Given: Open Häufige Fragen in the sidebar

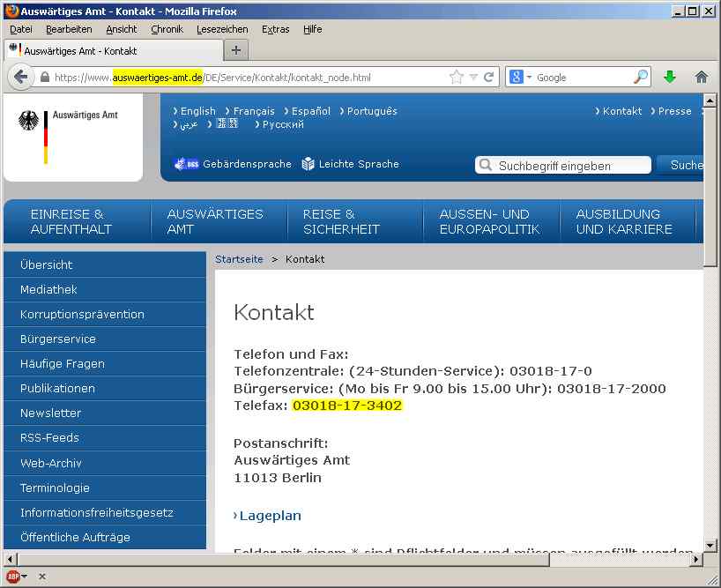Looking at the screenshot, I should [x=105, y=364].
